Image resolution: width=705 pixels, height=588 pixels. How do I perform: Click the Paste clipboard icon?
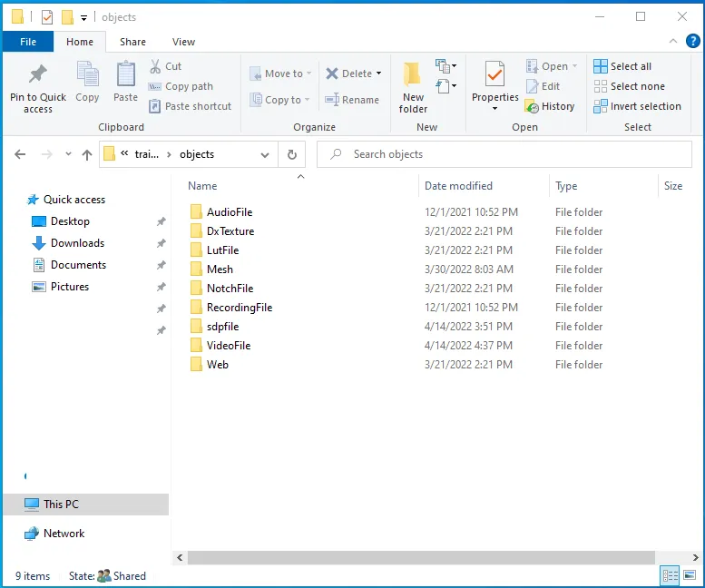(125, 75)
